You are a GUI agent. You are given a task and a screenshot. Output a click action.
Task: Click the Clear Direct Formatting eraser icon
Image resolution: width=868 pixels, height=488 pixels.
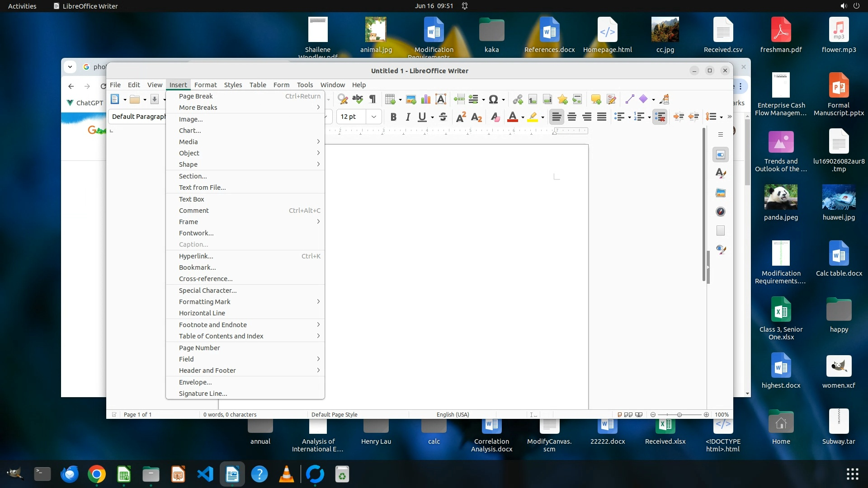[x=495, y=117]
